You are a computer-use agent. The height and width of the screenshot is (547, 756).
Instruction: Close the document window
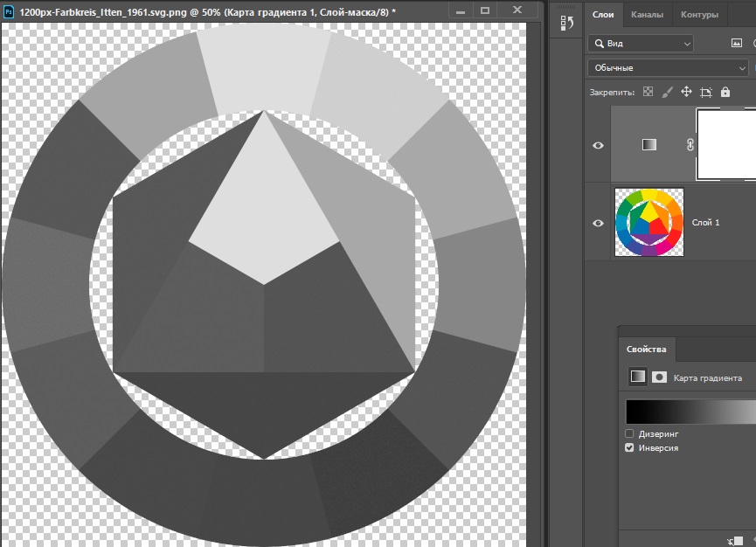click(517, 10)
